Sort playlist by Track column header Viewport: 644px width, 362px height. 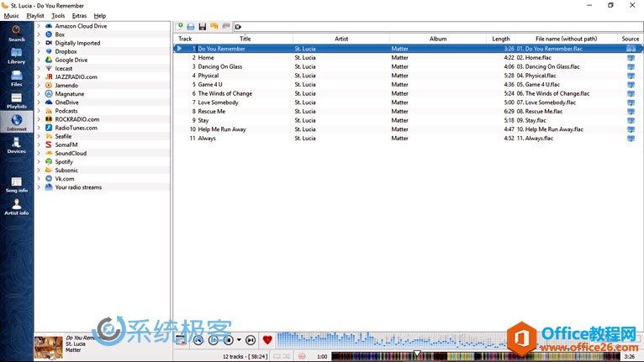coord(185,39)
